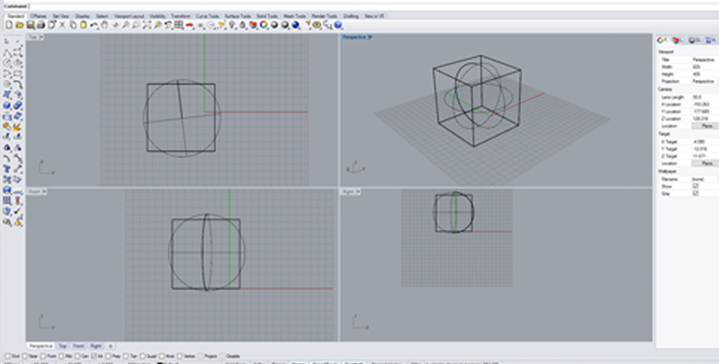Click the Copy to clipboard icon
This screenshot has height=364, width=719.
pyautogui.click(x=73, y=25)
